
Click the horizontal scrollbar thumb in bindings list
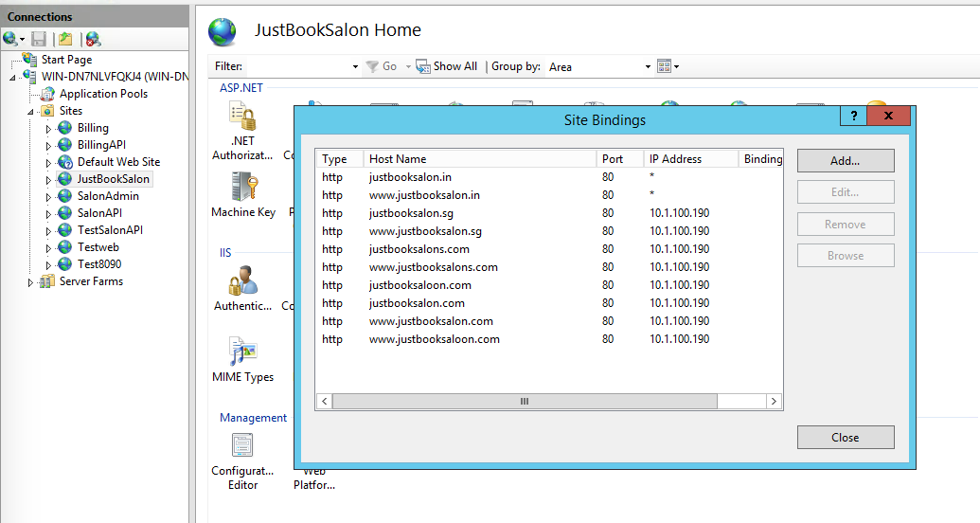525,401
